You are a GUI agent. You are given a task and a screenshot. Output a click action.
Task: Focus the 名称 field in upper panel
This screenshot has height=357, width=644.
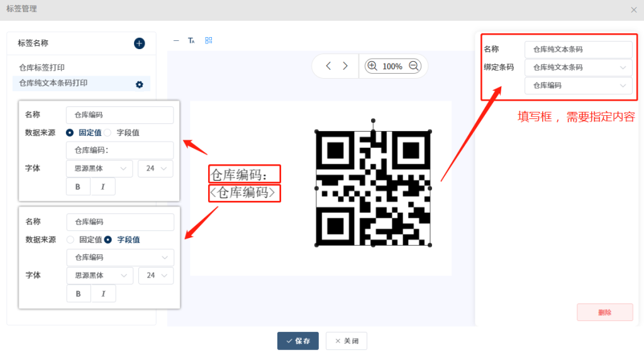pos(120,115)
